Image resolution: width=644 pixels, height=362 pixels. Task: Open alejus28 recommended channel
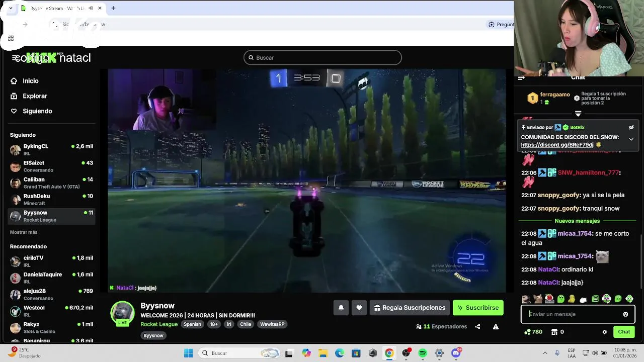pyautogui.click(x=51, y=294)
